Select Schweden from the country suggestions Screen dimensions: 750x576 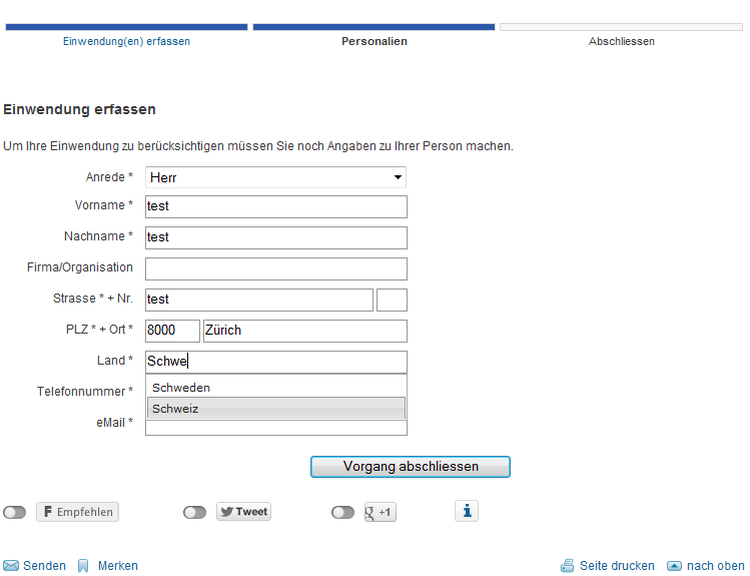point(276,387)
